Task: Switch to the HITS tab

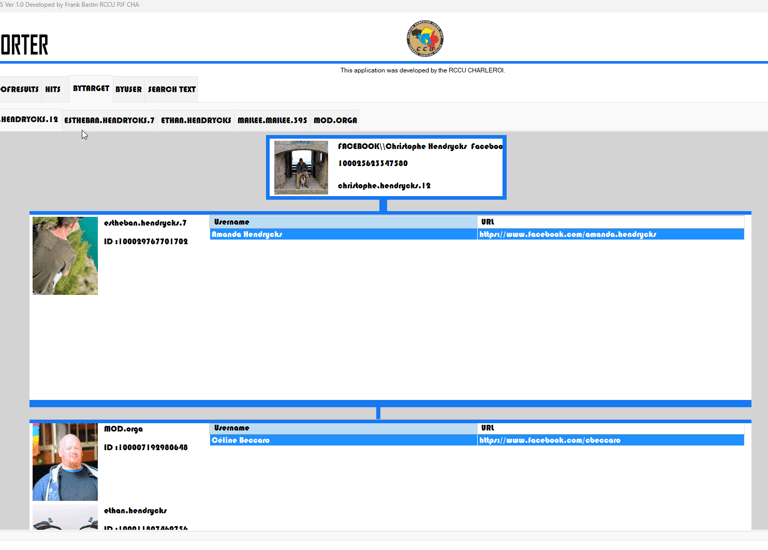Action: [53, 89]
